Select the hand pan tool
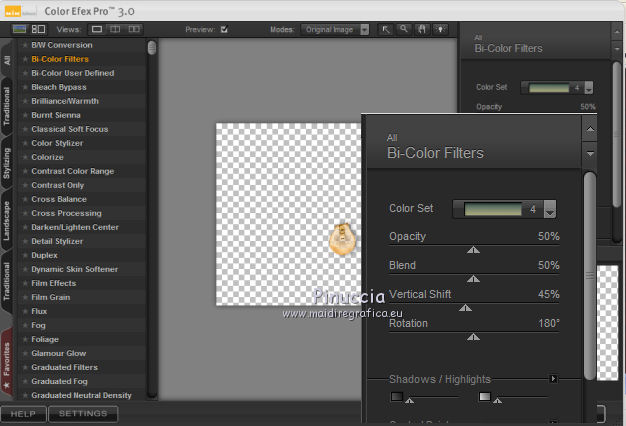 tap(422, 29)
